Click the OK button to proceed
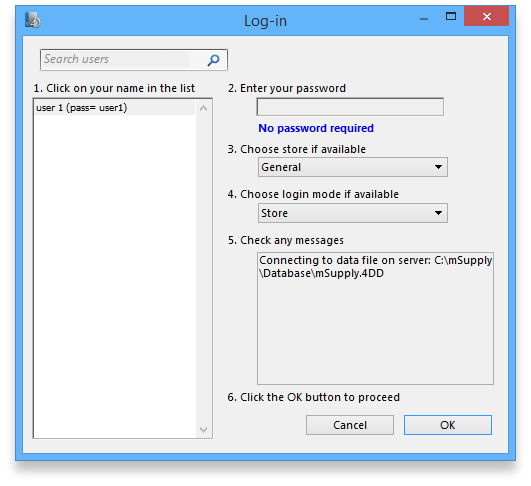 click(x=448, y=425)
